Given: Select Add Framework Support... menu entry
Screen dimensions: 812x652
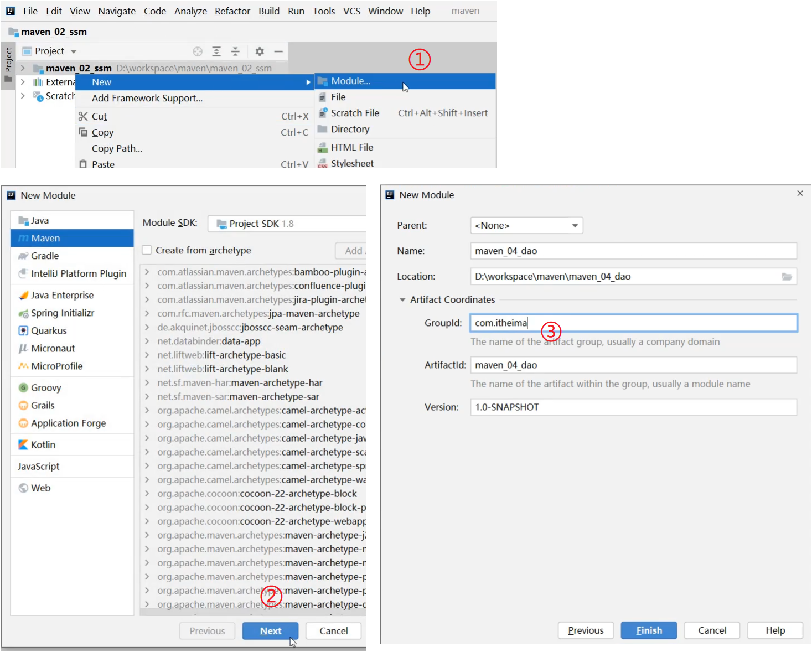Looking at the screenshot, I should (x=194, y=98).
